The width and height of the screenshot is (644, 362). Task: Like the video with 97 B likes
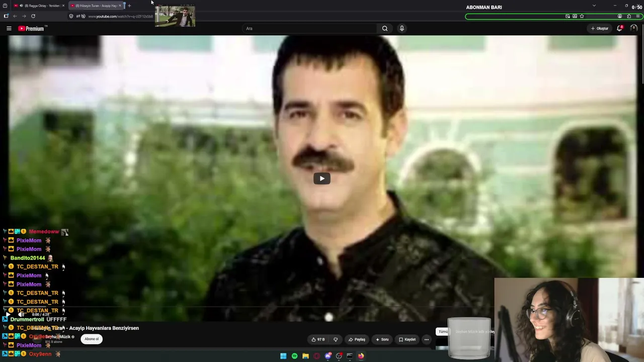click(x=318, y=339)
